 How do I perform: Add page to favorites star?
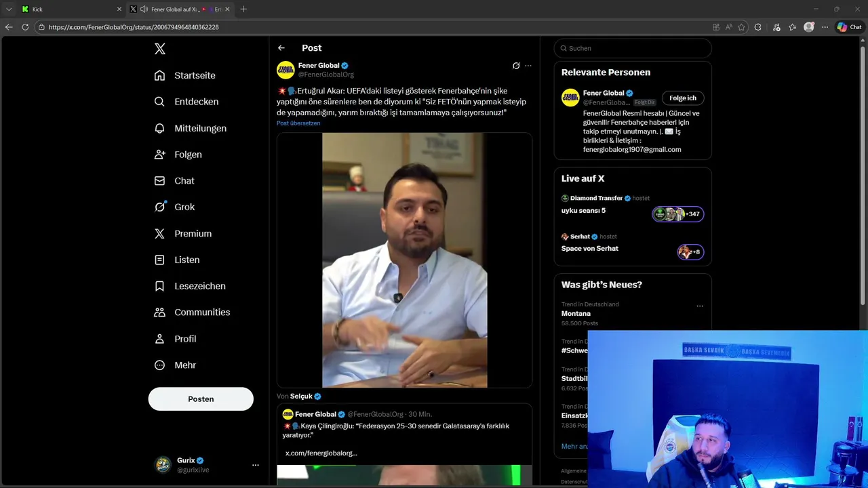(x=741, y=27)
